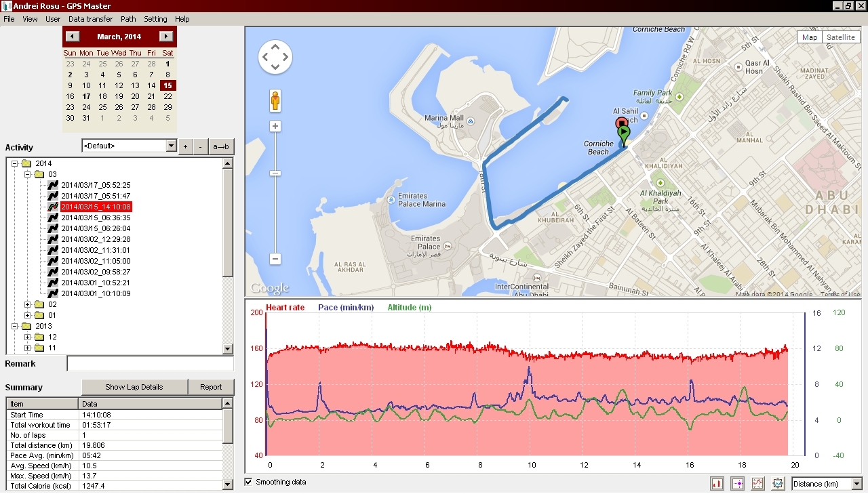The width and height of the screenshot is (868, 494).
Task: Click the bar chart icon below the graph
Action: [x=717, y=483]
